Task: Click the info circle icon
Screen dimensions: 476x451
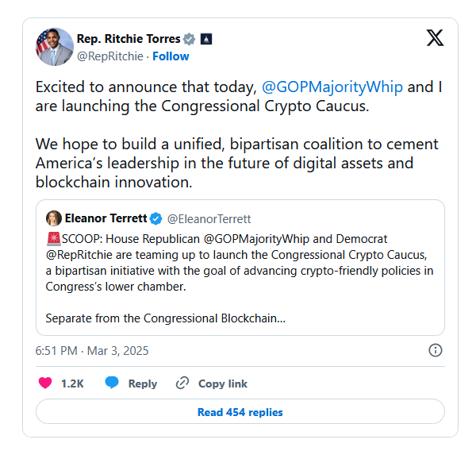Action: pos(435,350)
